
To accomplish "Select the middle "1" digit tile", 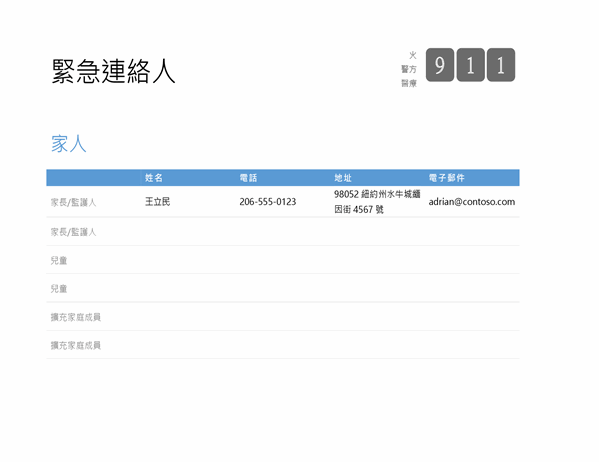I will click(x=470, y=66).
